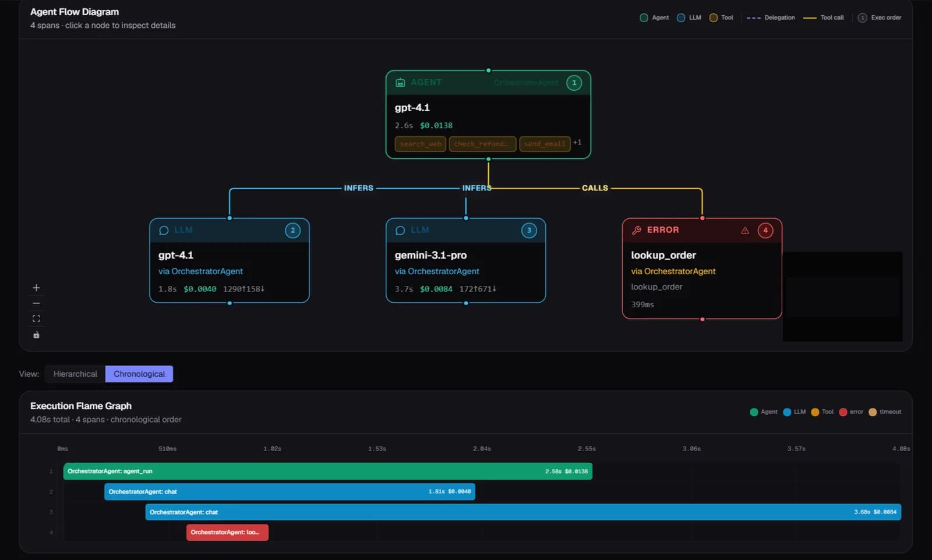Toggle the diagram lock icon
Screen dimensions: 932x560
point(36,335)
